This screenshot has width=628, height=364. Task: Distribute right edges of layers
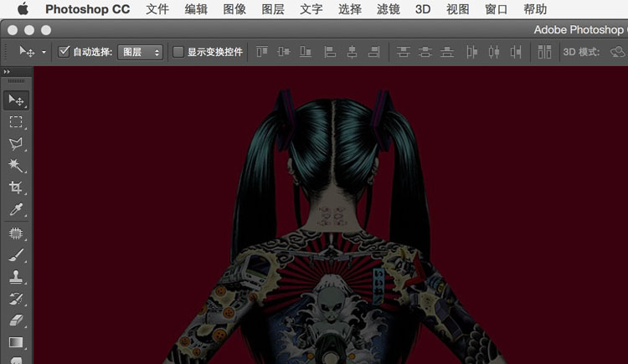coord(516,52)
